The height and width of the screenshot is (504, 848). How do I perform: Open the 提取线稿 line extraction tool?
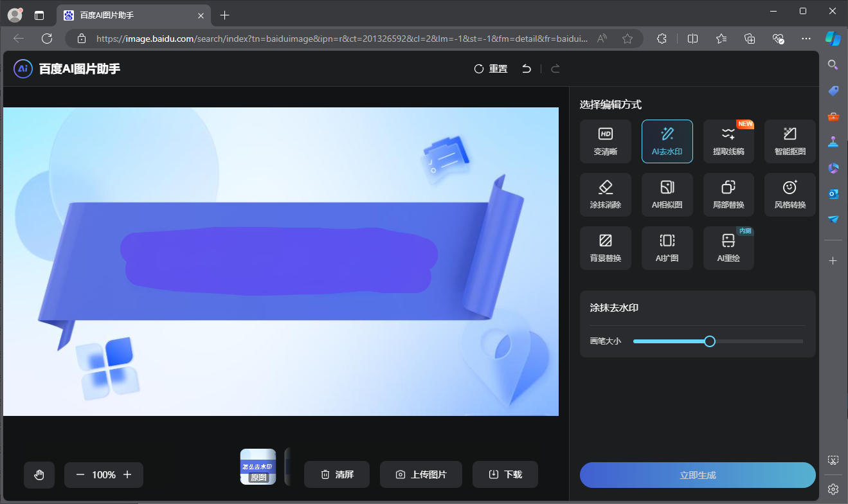tap(728, 141)
